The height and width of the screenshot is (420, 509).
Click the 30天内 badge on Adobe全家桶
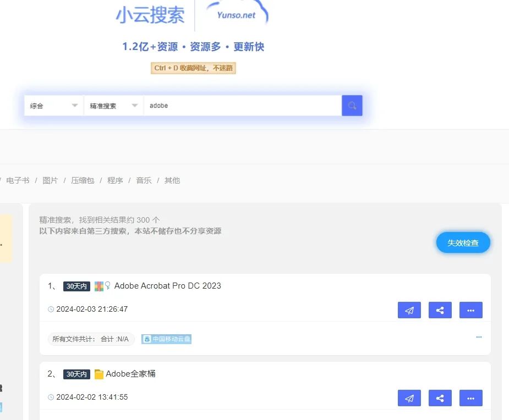(x=76, y=374)
